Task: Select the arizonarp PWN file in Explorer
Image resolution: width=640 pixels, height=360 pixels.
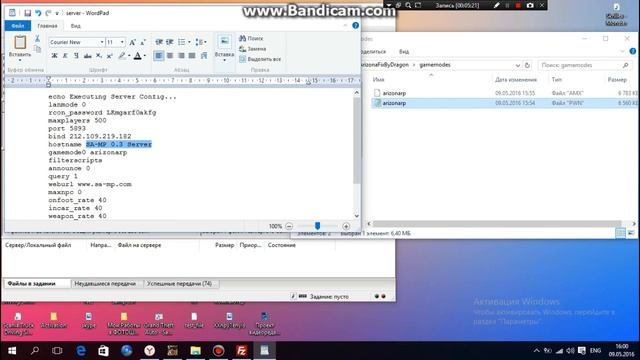Action: click(504, 103)
